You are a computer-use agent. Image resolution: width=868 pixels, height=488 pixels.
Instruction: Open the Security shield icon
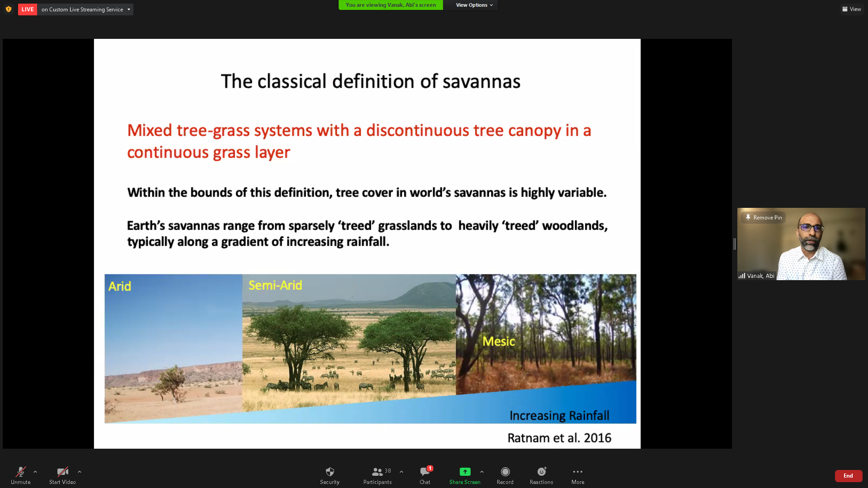pos(330,472)
